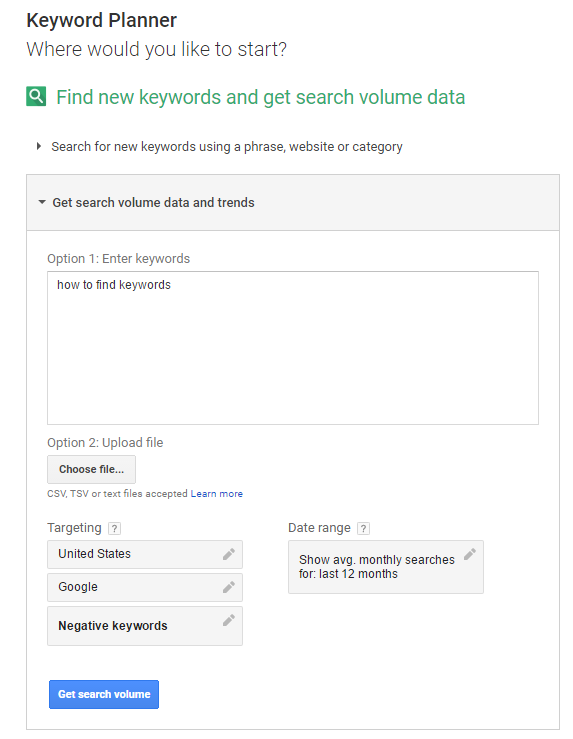
Task: Click the pencil icon next to United States
Action: (x=229, y=554)
